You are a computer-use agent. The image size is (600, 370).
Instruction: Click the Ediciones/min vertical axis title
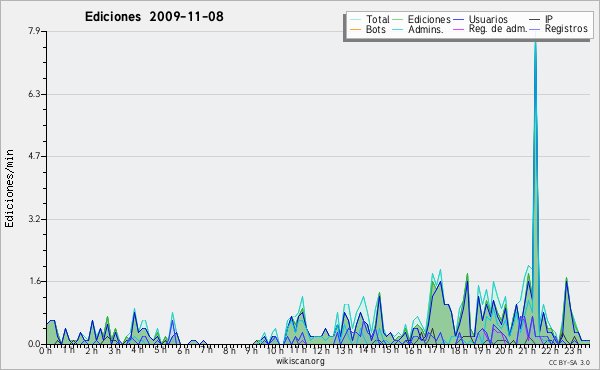(9, 188)
